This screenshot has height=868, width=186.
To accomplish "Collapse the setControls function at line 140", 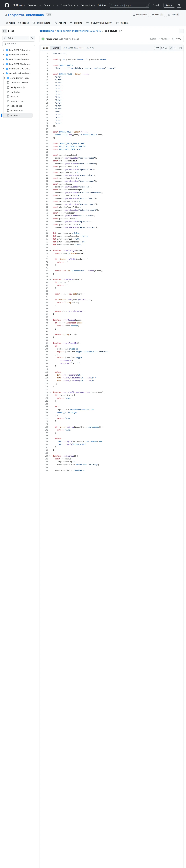I will click(50, 456).
